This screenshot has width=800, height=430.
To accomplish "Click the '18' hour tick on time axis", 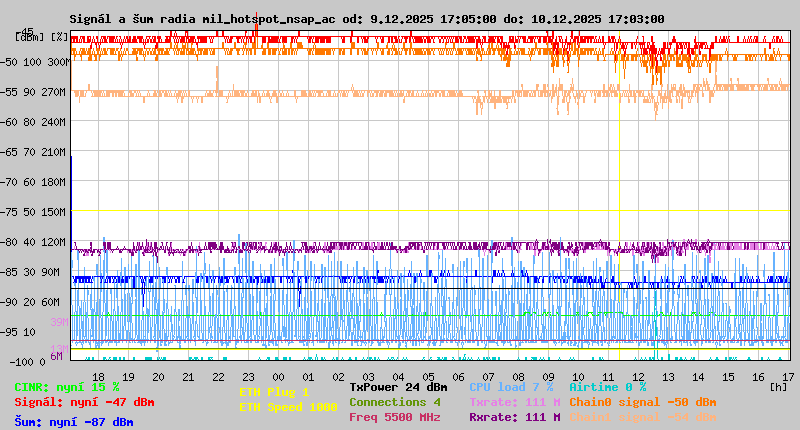I will point(98,377).
